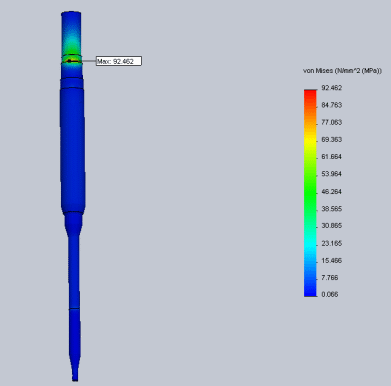Select the 15.466 legend value

pos(331,261)
